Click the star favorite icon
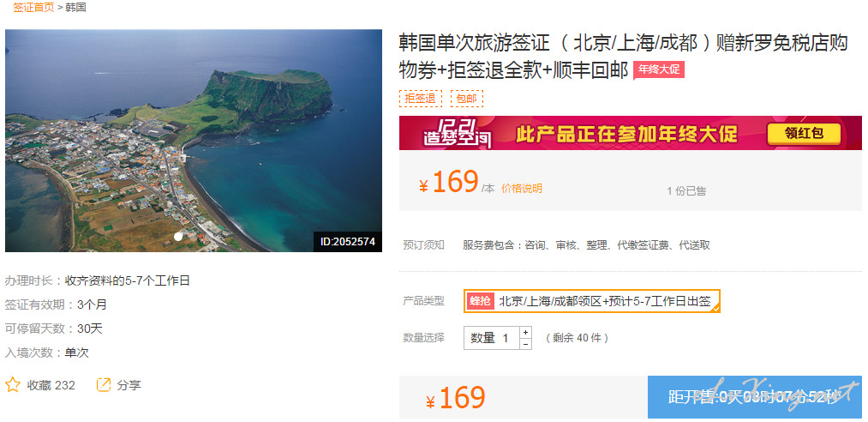868x422 pixels. 13,384
